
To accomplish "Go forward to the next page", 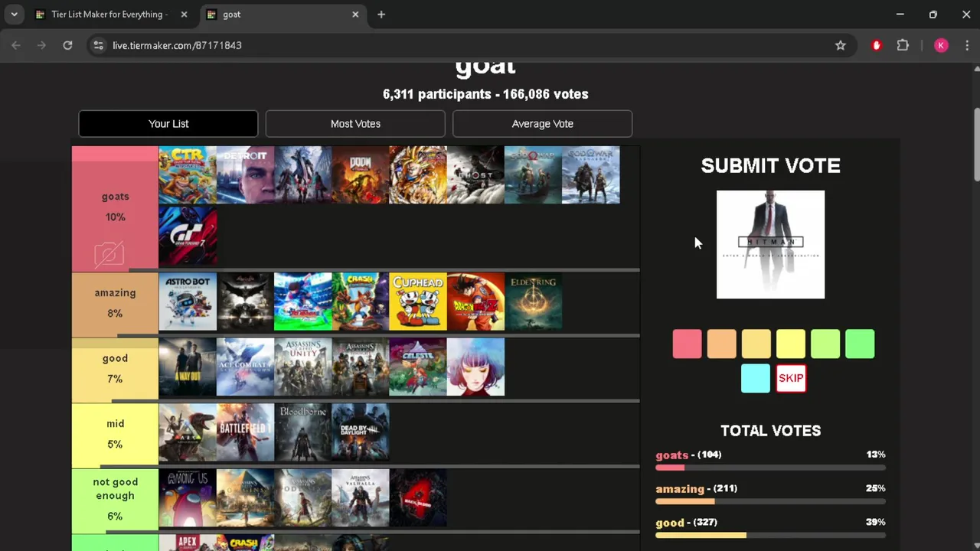I will [41, 45].
